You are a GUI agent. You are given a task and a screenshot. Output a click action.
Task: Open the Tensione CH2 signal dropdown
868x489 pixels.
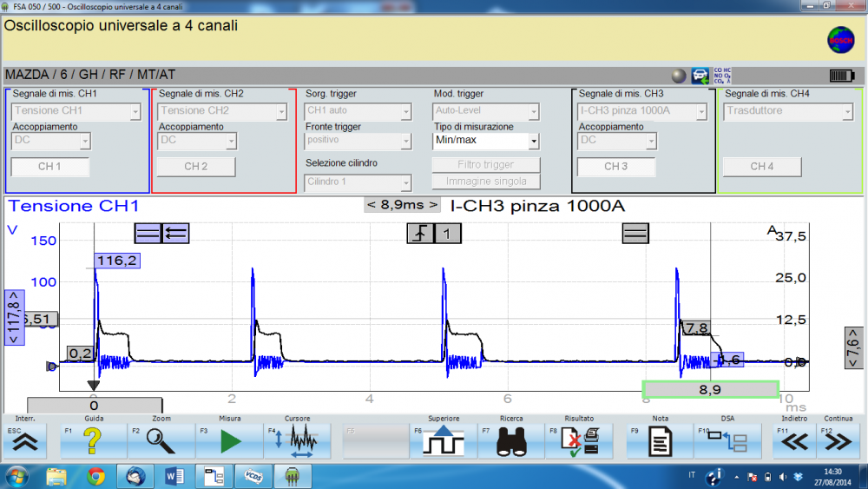[x=222, y=111]
